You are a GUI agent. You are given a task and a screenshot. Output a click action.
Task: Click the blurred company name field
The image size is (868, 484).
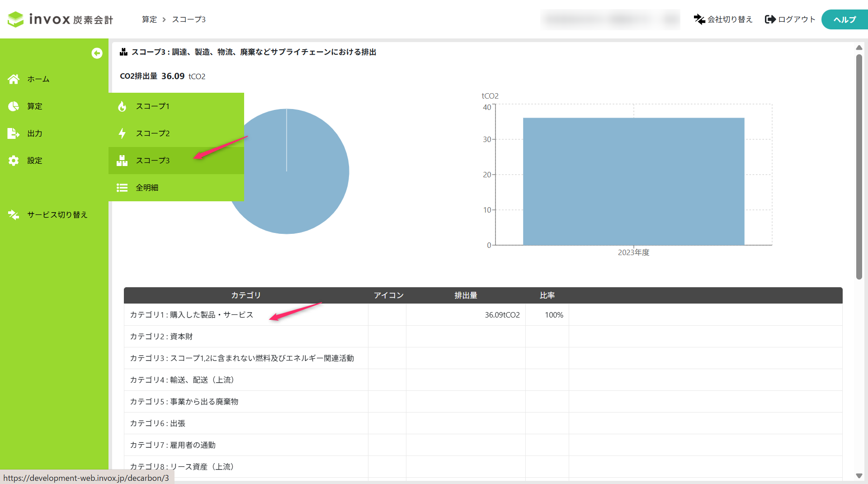[x=610, y=19]
